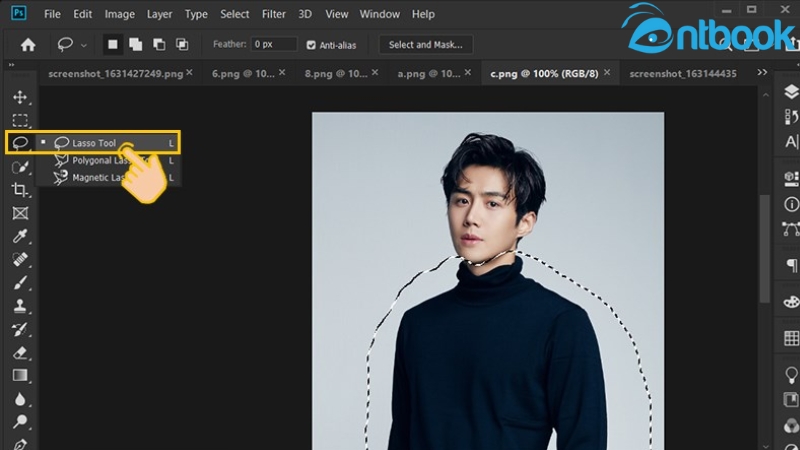Open the Learn lightbulb panel icon
Image resolution: width=800 pixels, height=450 pixels.
(791, 376)
